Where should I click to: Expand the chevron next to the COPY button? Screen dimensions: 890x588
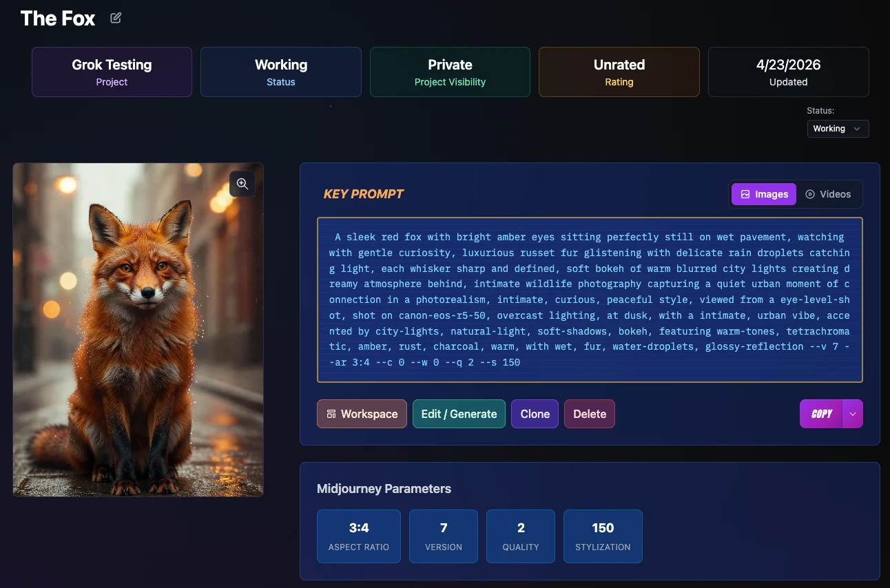coord(853,414)
